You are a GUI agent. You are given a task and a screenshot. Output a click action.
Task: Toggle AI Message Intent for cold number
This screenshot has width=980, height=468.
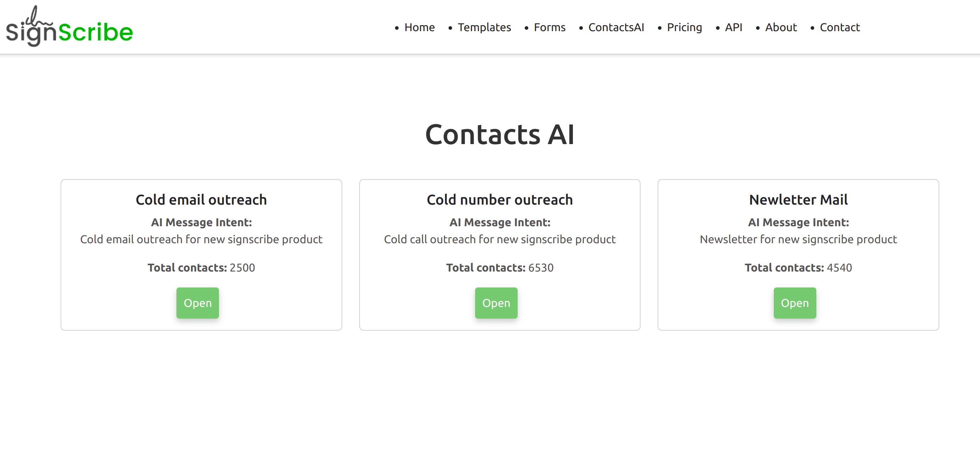click(x=499, y=222)
